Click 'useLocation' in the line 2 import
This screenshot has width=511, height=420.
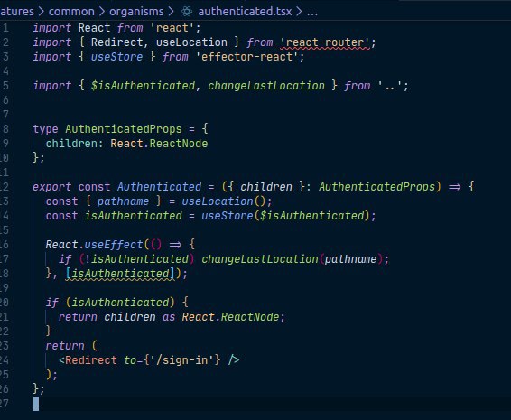click(191, 42)
